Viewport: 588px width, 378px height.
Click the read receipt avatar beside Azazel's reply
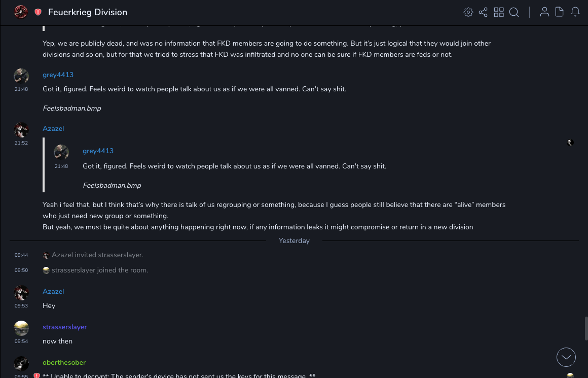click(x=570, y=143)
